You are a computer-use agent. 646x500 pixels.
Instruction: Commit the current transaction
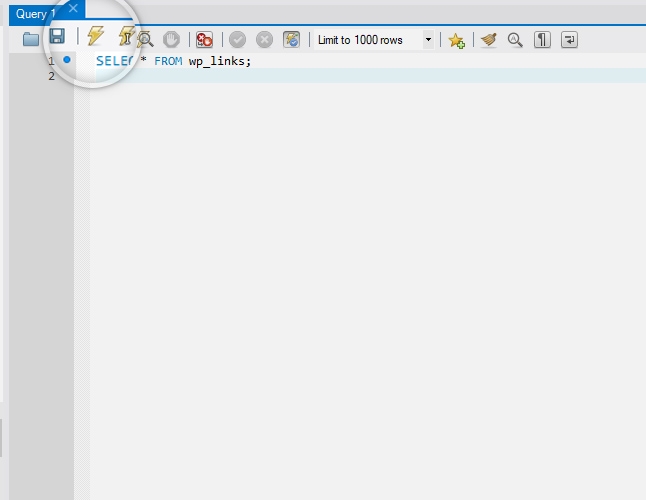237,40
